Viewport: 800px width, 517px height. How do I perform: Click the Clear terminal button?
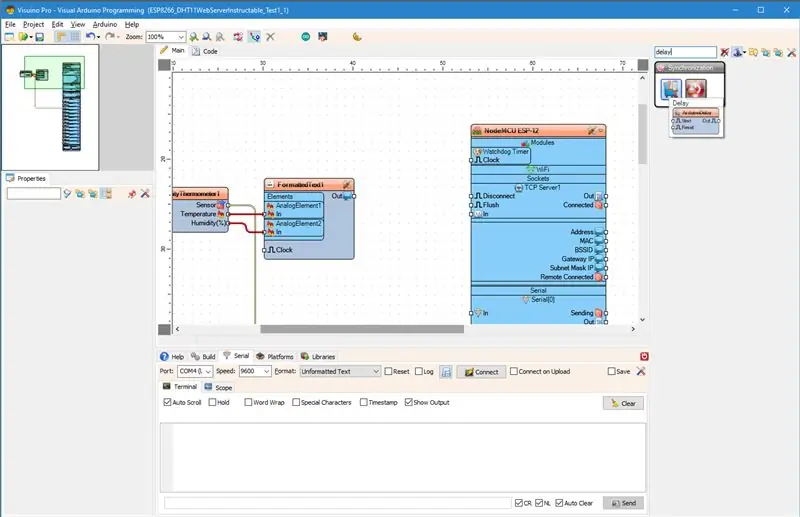[x=623, y=403]
